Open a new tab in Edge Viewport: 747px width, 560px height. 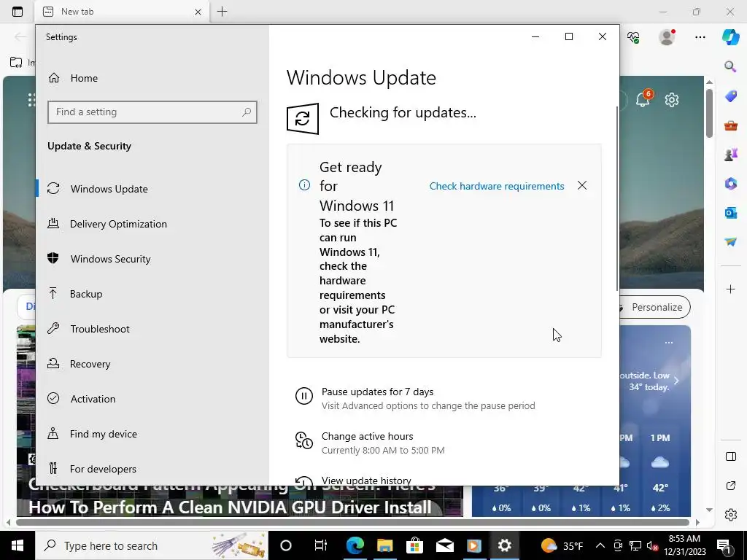[222, 12]
